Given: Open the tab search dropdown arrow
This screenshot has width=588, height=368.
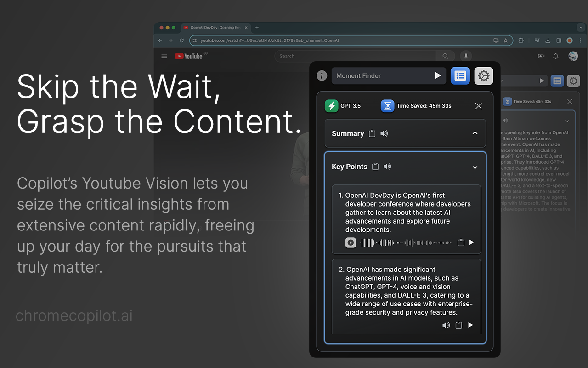Looking at the screenshot, I should point(581,28).
